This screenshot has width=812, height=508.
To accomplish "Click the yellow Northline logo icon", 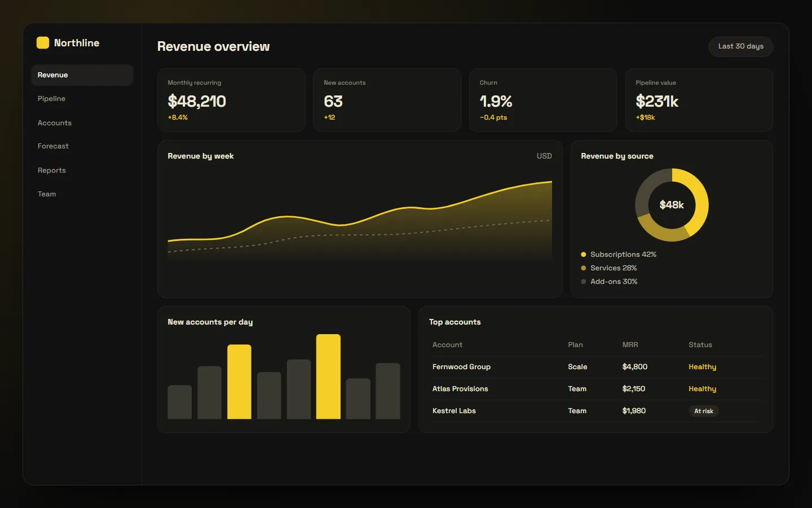I will click(x=43, y=43).
